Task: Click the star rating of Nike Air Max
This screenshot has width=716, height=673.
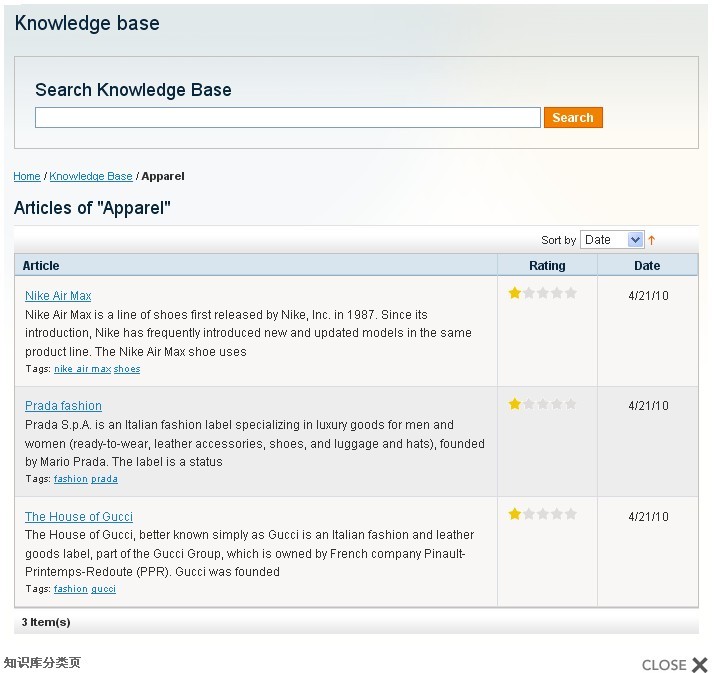Action: click(x=542, y=293)
